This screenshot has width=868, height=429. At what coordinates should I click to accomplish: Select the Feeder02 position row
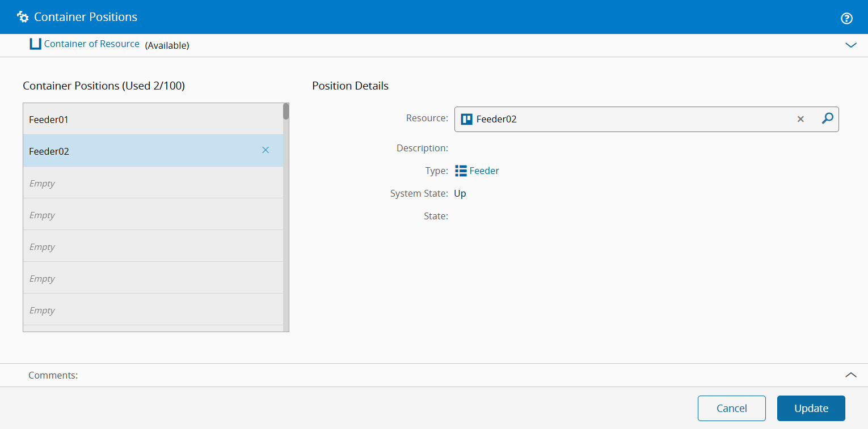pos(142,151)
